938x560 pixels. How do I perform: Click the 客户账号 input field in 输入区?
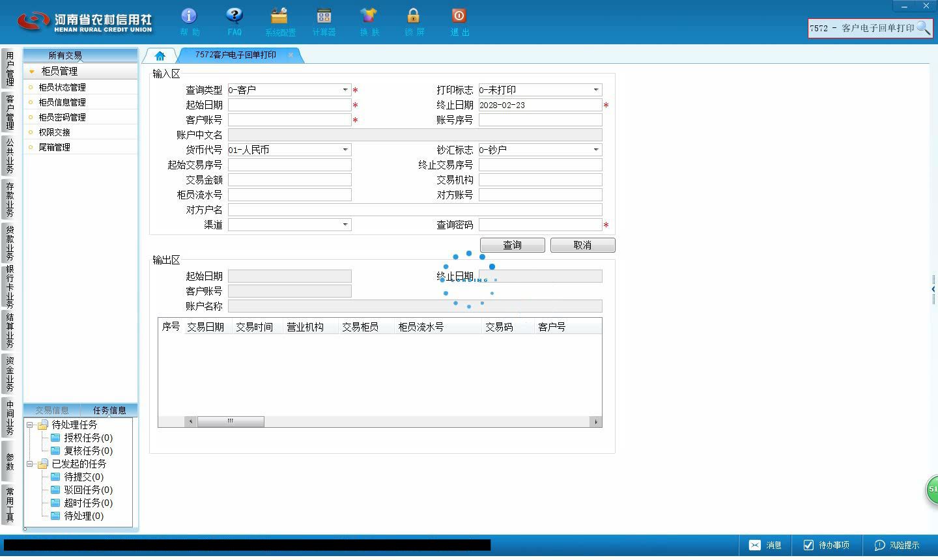pos(290,120)
